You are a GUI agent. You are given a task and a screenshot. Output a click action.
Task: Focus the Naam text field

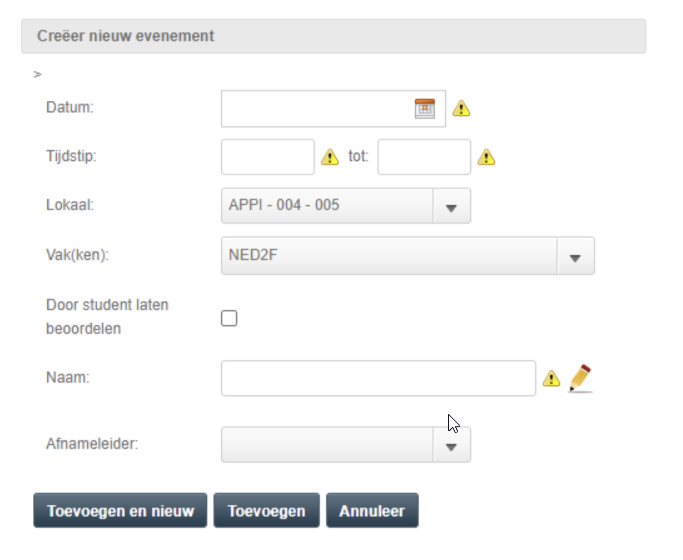[379, 378]
